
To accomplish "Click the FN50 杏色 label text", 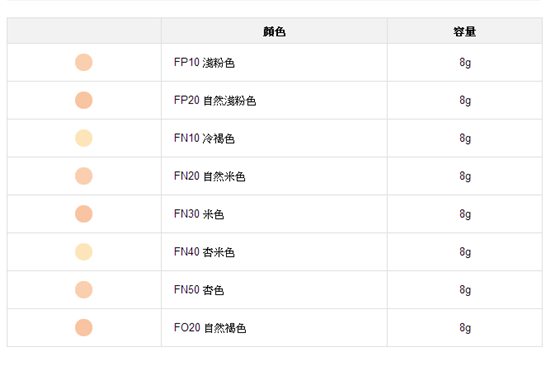I will [199, 290].
